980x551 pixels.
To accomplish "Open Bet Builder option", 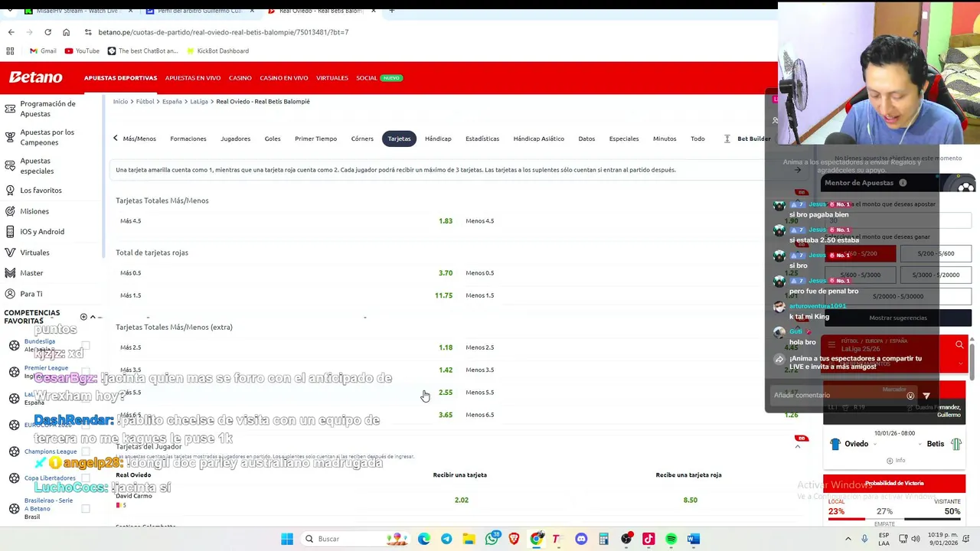I will point(748,139).
